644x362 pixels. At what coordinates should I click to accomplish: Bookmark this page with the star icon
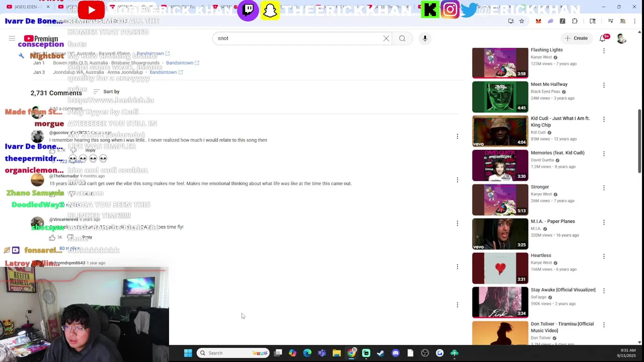click(522, 21)
